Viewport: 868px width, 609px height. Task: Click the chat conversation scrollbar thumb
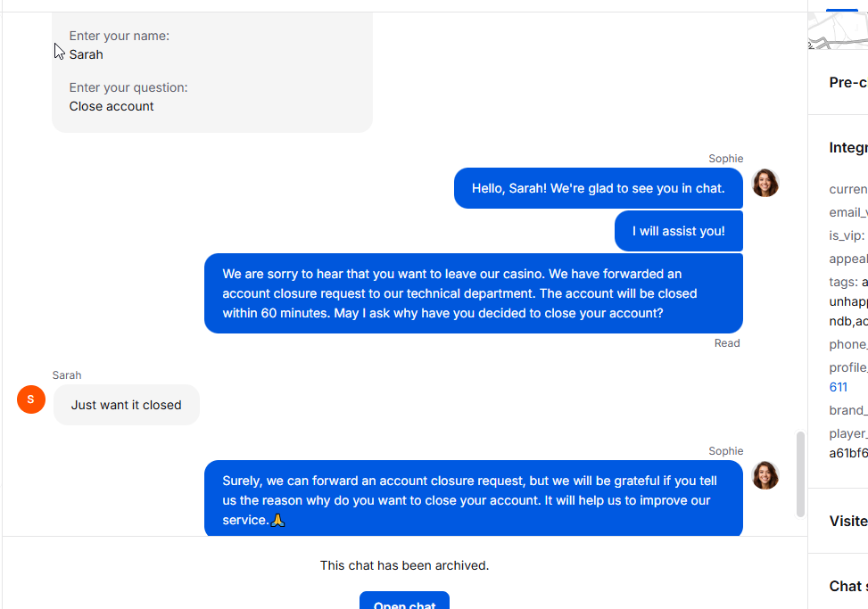(x=800, y=473)
